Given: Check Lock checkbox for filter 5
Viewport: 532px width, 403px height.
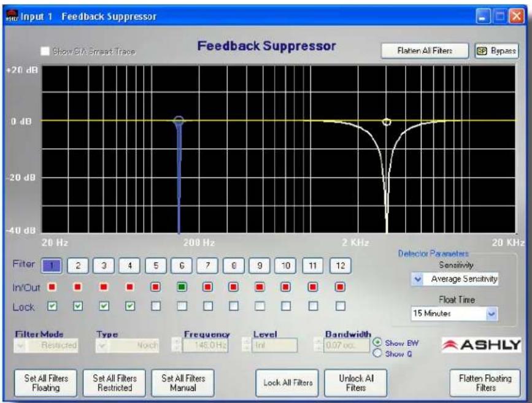Looking at the screenshot, I should coord(156,306).
